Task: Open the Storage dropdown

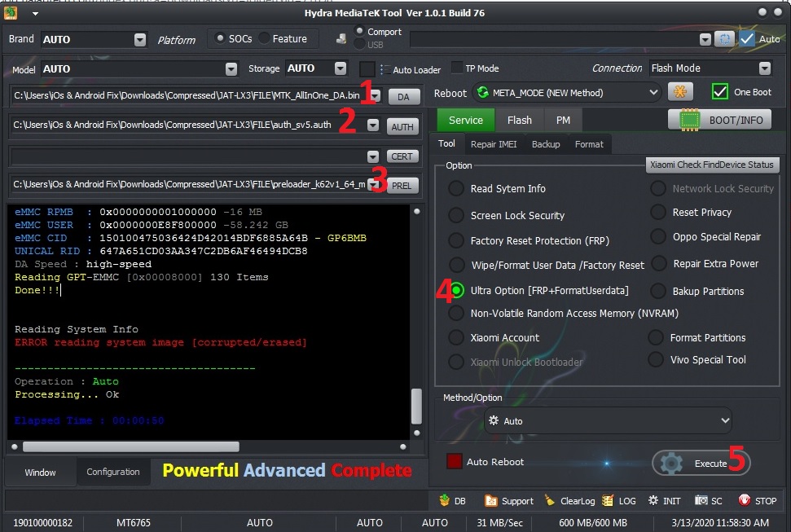Action: (341, 68)
